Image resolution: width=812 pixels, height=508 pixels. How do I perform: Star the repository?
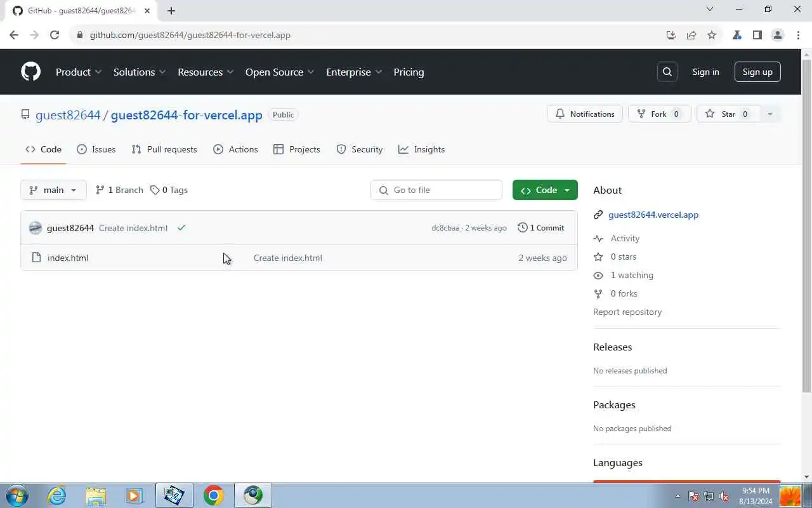click(x=728, y=114)
